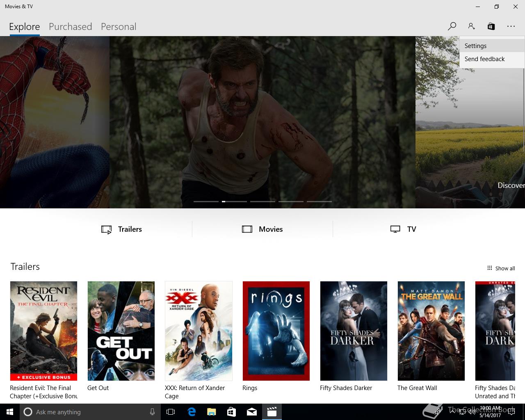Screen dimensions: 525x420
Task: Select the first carousel page indicator
Action: pyautogui.click(x=206, y=201)
